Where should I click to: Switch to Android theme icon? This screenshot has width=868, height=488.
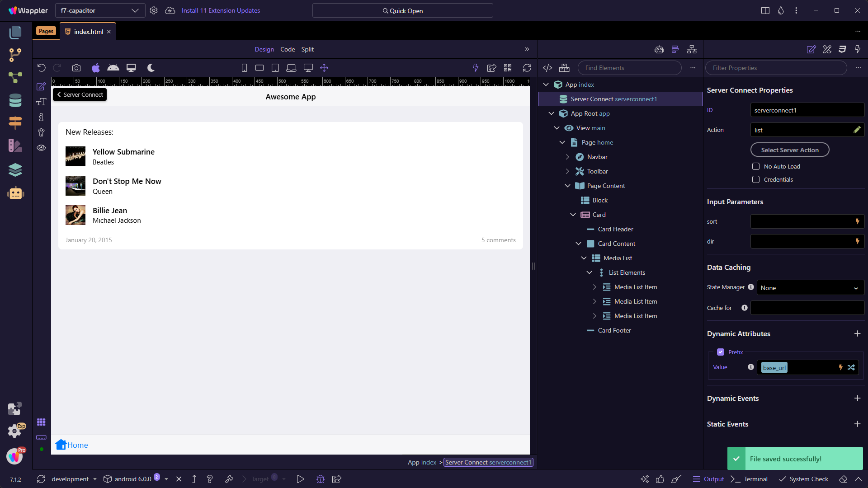click(113, 68)
